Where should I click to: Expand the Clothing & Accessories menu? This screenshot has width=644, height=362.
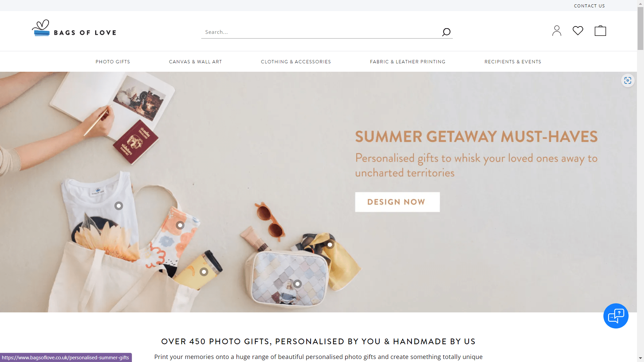coord(296,62)
